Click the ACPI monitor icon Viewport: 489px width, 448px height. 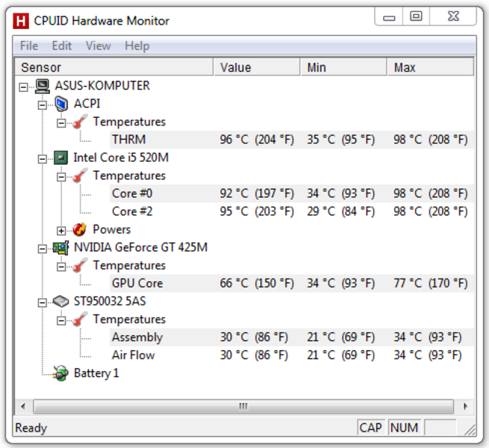tap(61, 104)
